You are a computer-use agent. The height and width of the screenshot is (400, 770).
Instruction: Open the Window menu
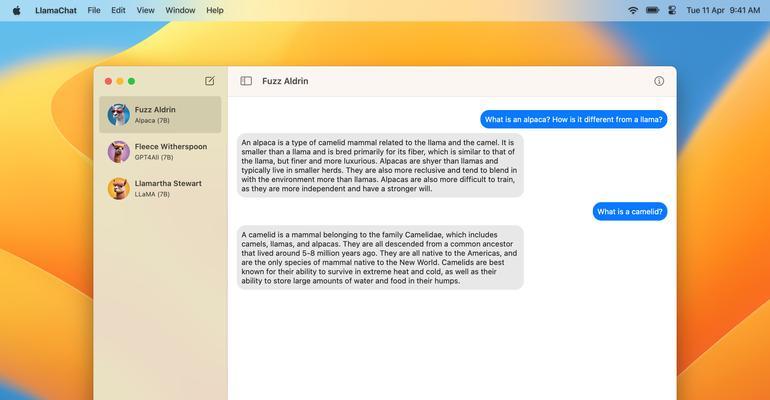tap(180, 10)
